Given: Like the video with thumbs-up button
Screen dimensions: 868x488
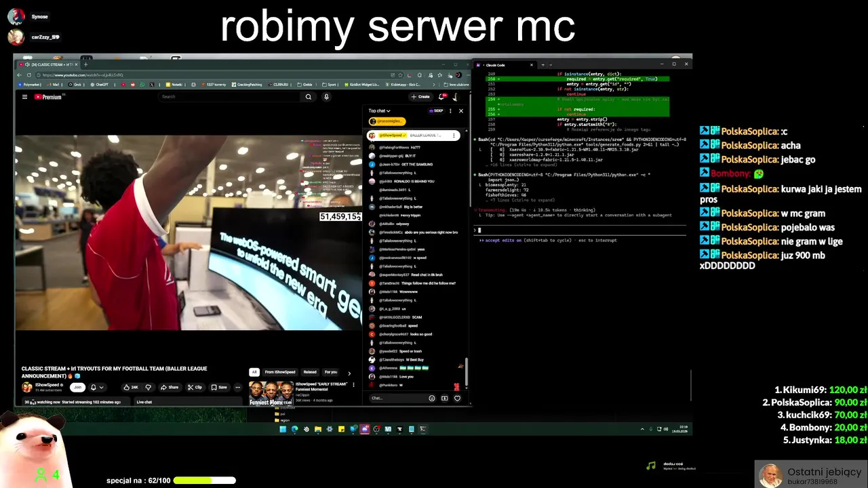Looking at the screenshot, I should (x=130, y=387).
